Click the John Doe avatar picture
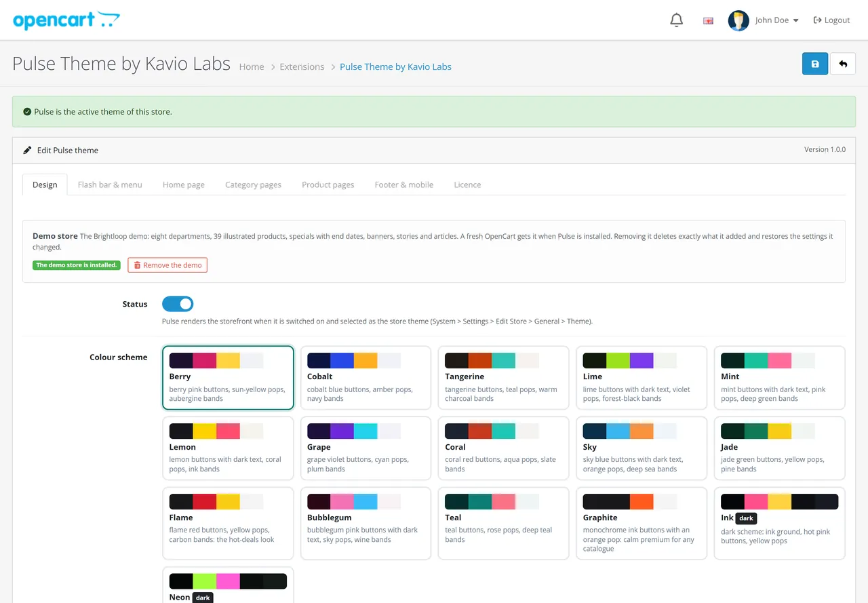Screen dimensions: 868x603 (x=738, y=20)
